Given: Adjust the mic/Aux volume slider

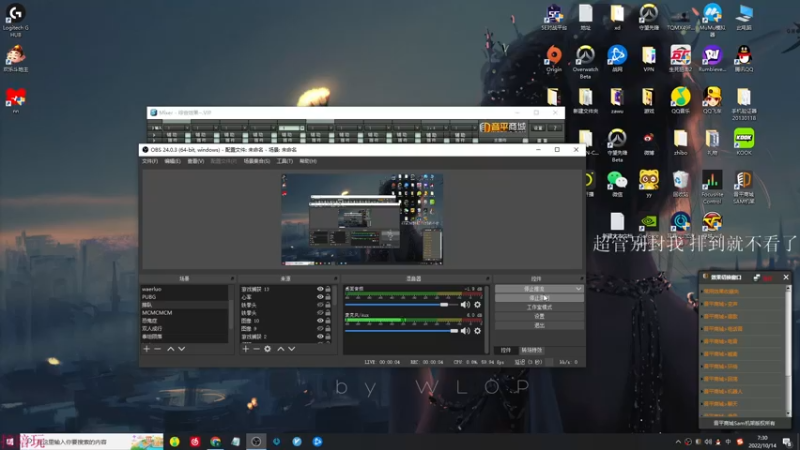Looking at the screenshot, I should point(401,331).
